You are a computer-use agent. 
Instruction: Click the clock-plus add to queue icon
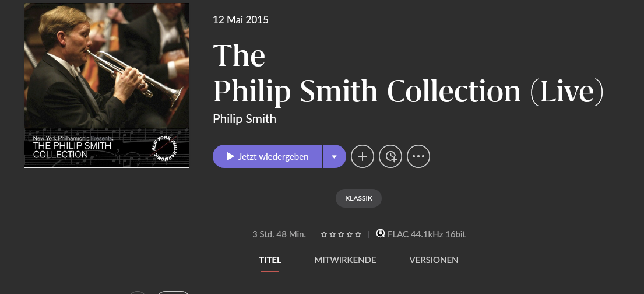pos(390,156)
